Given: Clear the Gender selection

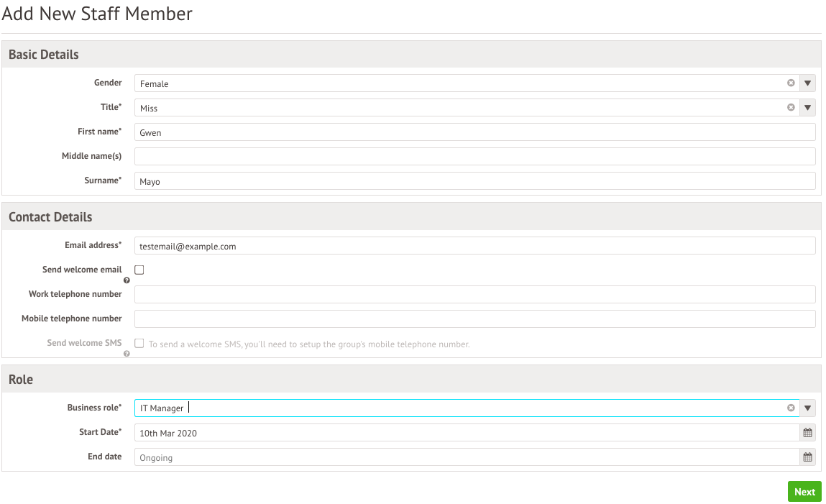Looking at the screenshot, I should point(791,83).
